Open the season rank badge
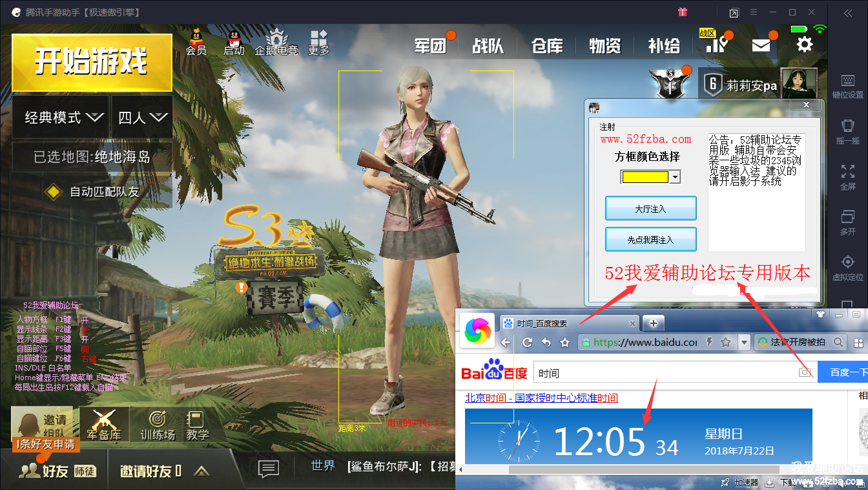868x490 pixels. tap(670, 85)
